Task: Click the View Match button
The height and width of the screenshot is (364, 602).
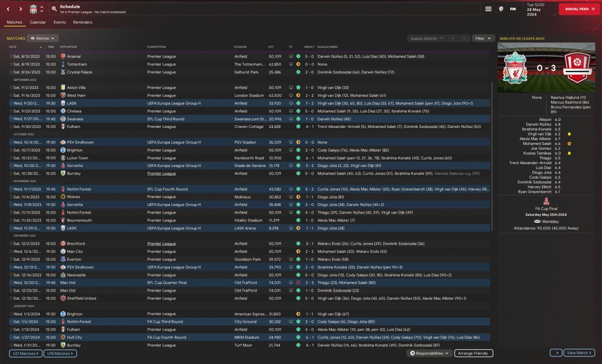Action: (x=578, y=353)
